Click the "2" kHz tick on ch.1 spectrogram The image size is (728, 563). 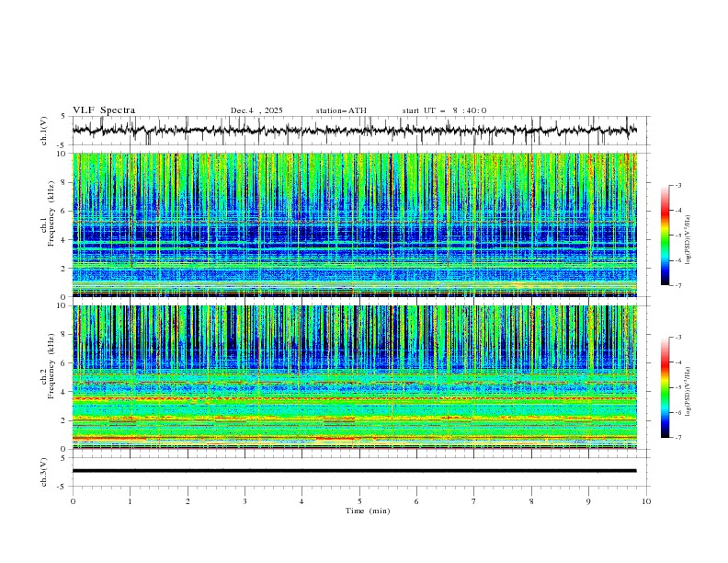[x=65, y=269]
